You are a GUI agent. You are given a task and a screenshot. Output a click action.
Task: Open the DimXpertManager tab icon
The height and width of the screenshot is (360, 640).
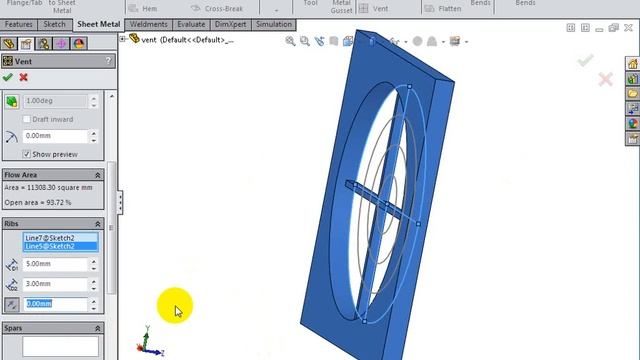[x=61, y=43]
